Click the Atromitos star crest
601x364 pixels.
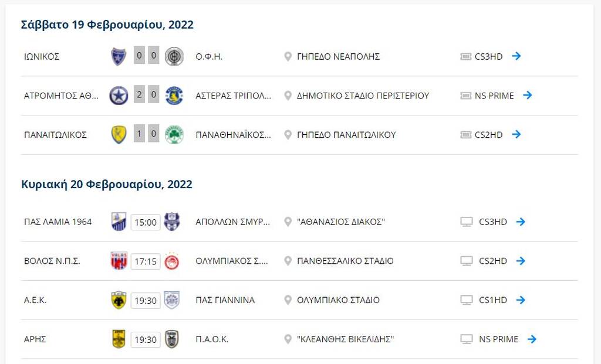click(119, 96)
